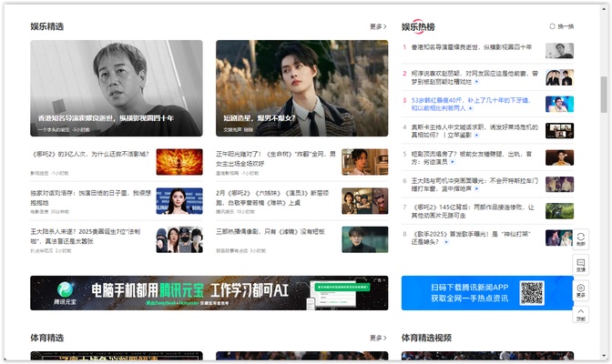Open headline 《哪吒2》的3亿人次
Image resolution: width=612 pixels, height=364 pixels.
tap(90, 154)
